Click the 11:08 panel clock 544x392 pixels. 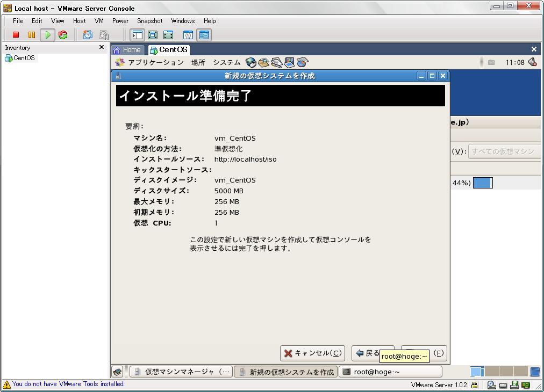(515, 63)
